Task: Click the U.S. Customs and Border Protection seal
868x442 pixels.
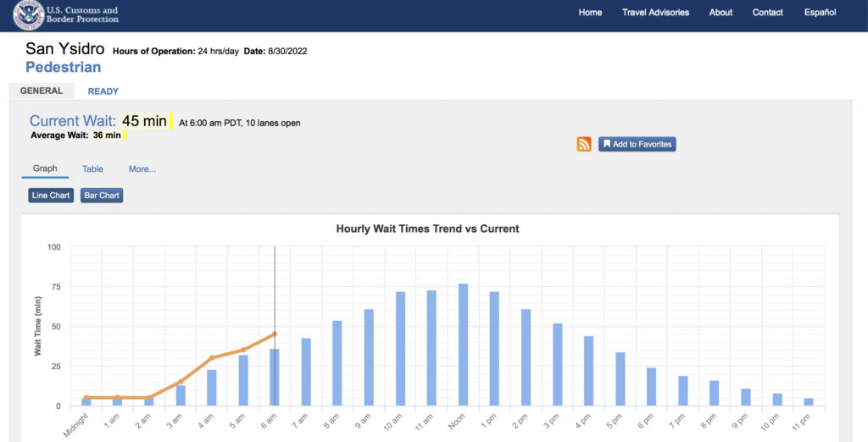Action: [29, 15]
